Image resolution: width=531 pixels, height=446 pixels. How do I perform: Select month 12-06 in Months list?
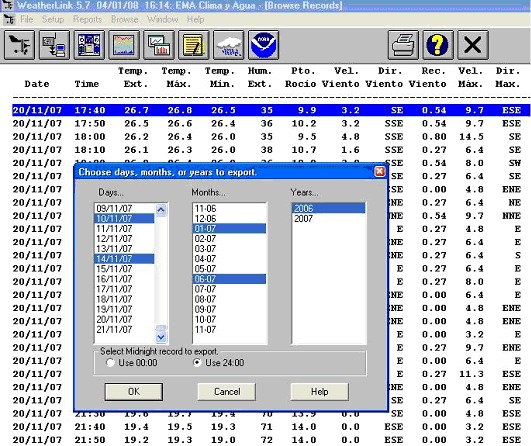tap(230, 218)
